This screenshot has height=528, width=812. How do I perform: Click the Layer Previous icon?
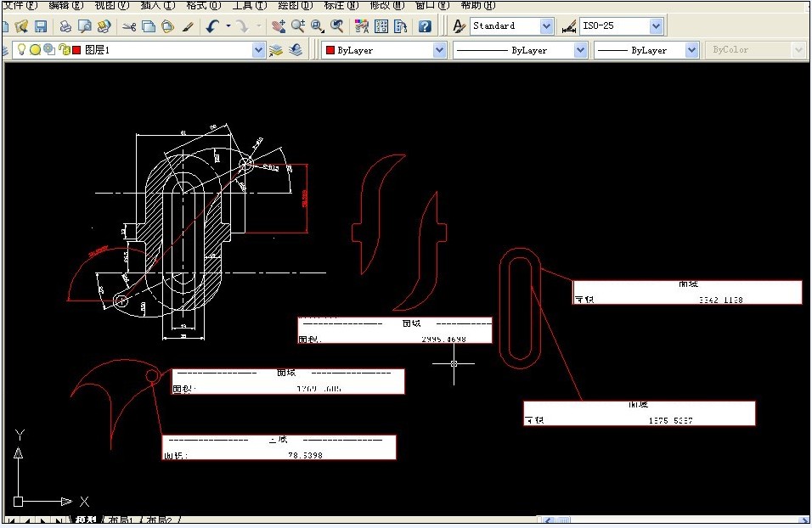coord(296,50)
